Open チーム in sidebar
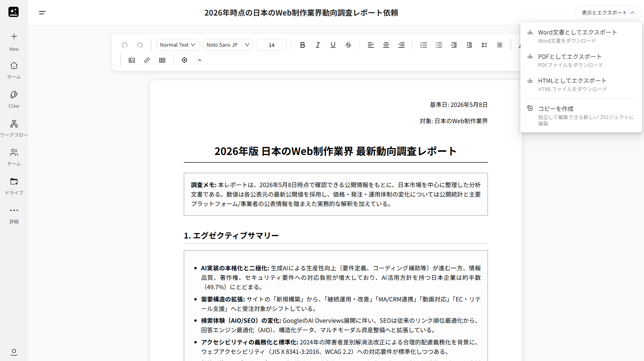Image resolution: width=644 pixels, height=361 pixels. [x=14, y=157]
